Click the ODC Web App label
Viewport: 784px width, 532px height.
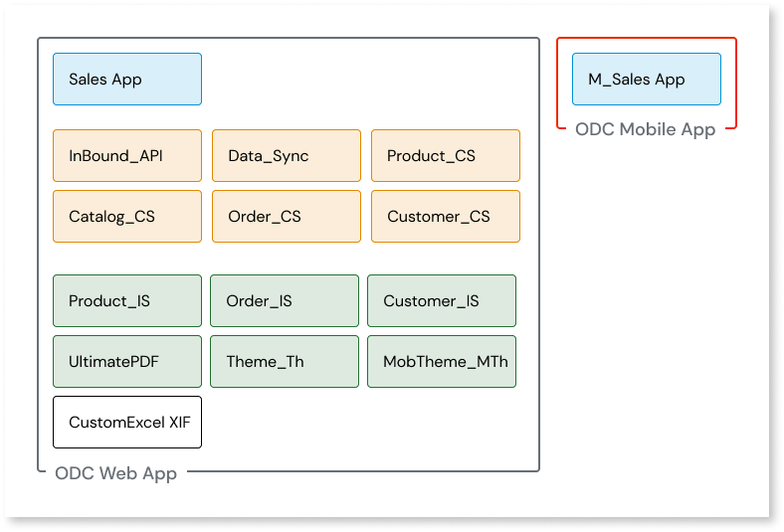click(x=115, y=473)
